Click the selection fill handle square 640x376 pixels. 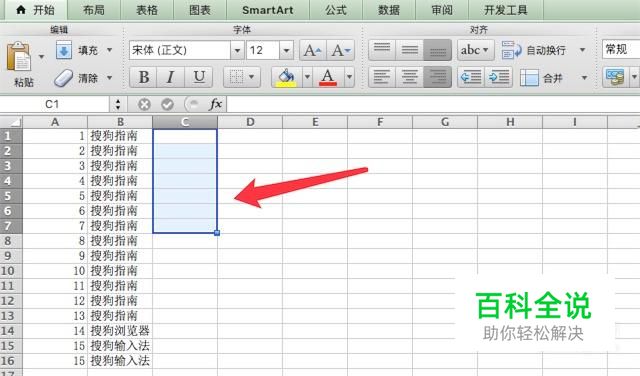[217, 233]
